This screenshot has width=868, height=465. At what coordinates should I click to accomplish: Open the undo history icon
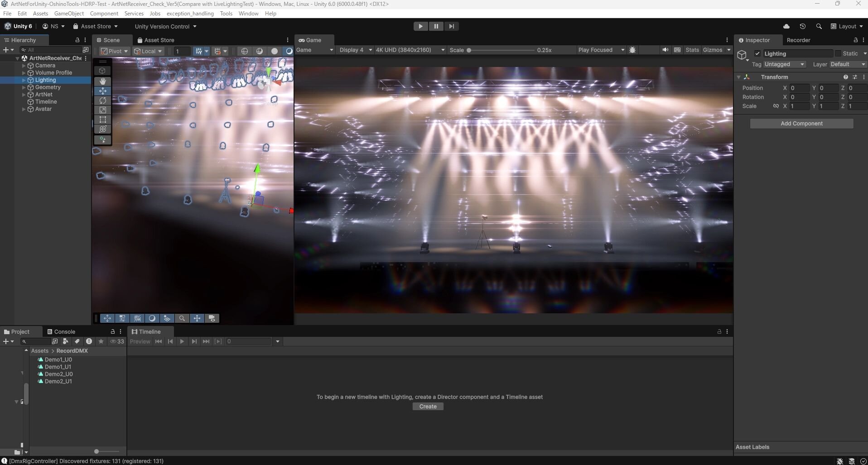(x=802, y=26)
